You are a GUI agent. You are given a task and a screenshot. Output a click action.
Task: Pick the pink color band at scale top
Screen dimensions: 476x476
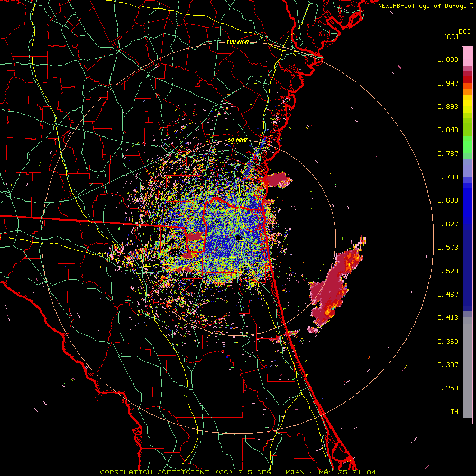pos(467,57)
